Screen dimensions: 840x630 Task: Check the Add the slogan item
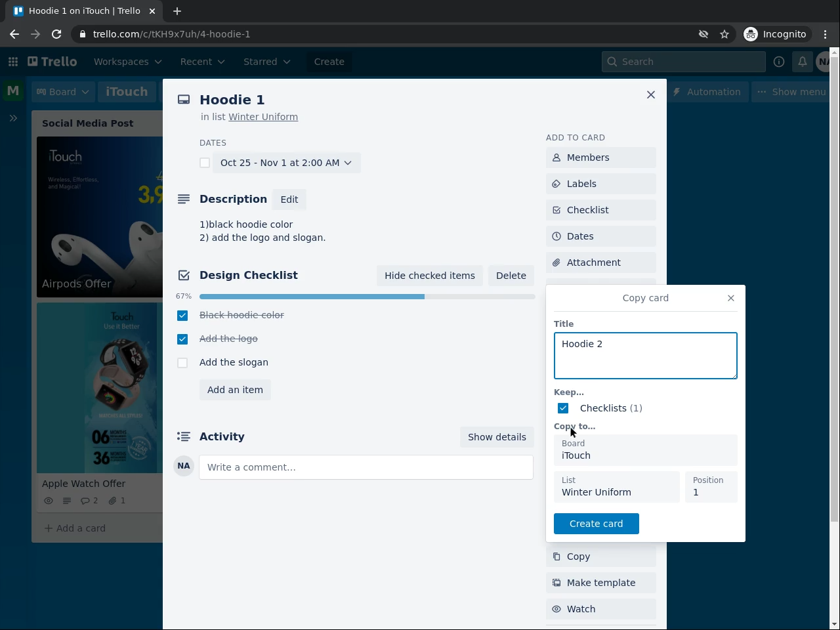coord(182,363)
